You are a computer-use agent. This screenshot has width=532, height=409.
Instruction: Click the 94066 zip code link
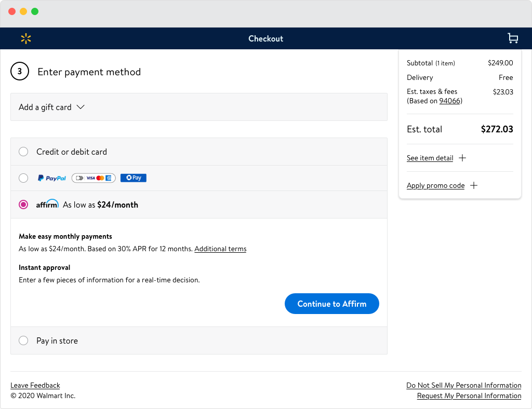(450, 101)
